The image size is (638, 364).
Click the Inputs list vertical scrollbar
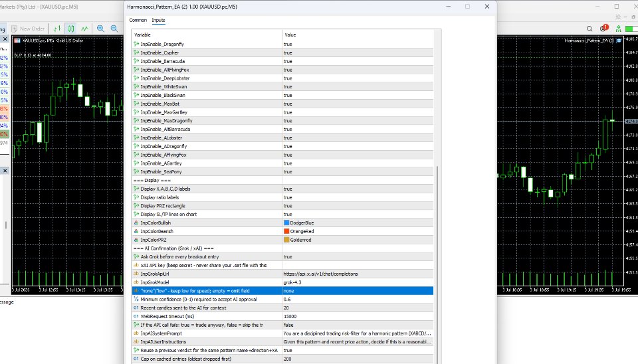click(x=437, y=264)
